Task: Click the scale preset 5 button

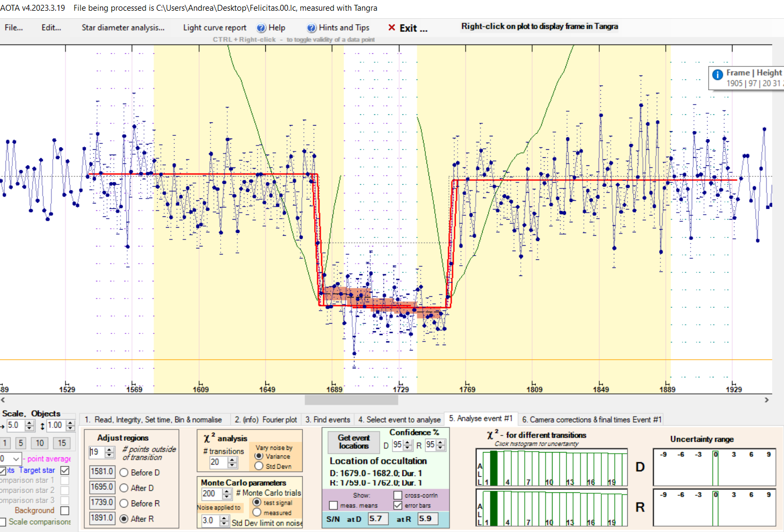Action: (x=20, y=443)
